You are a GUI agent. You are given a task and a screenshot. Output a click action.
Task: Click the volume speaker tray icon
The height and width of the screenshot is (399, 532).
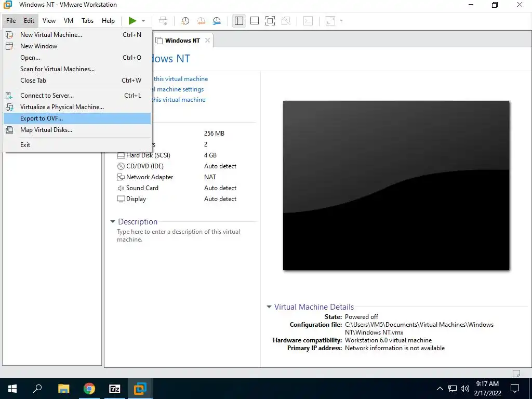tap(465, 389)
